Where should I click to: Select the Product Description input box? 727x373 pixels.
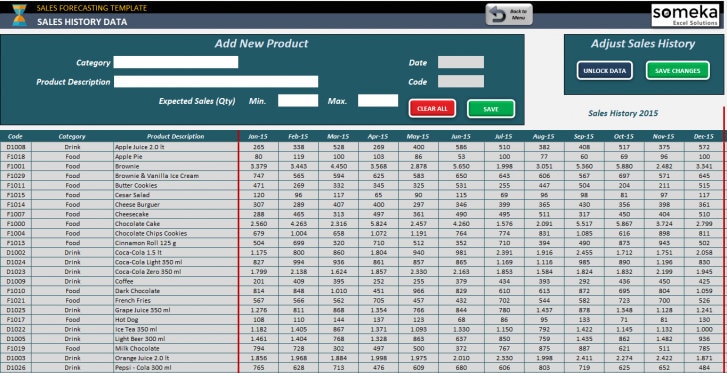(x=216, y=82)
